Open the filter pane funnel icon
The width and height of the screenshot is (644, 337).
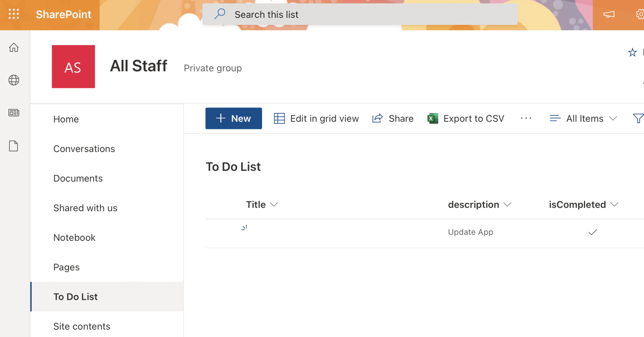tap(638, 118)
